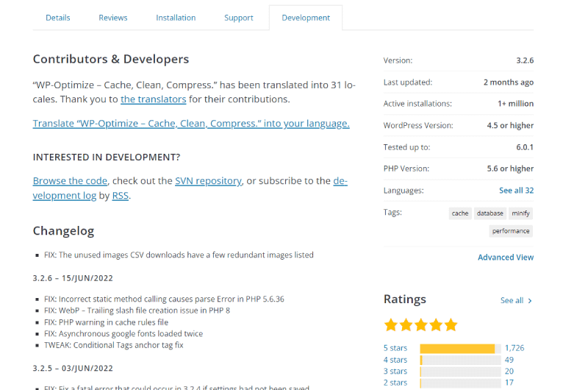
Task: Click the Tested up to value 6.0.1
Action: pos(525,147)
